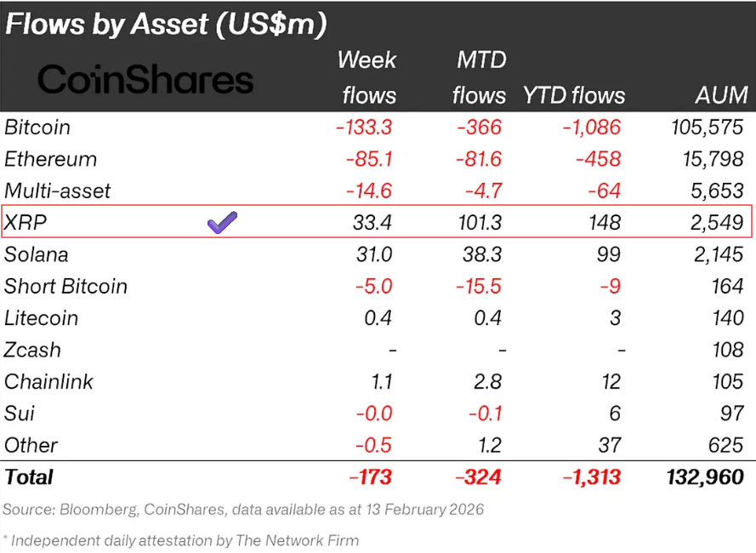Select the AUM column header

click(x=719, y=95)
